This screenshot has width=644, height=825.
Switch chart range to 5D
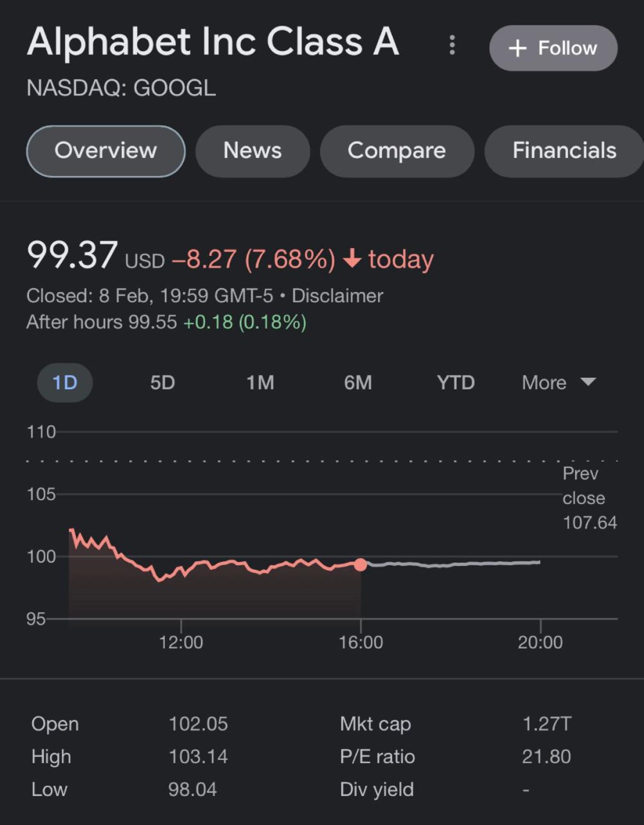pyautogui.click(x=163, y=383)
